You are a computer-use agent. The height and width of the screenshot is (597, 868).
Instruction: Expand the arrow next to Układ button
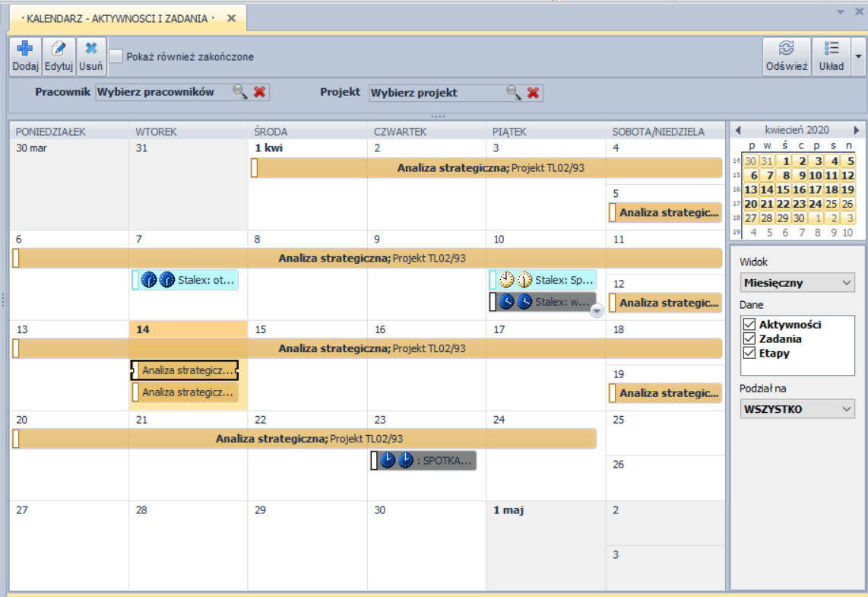[859, 57]
